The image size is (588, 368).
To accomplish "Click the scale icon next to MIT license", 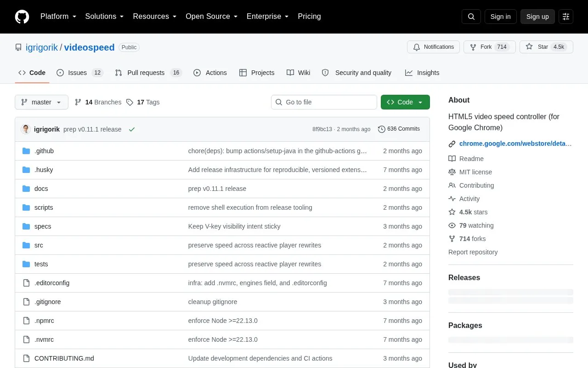I will point(452,172).
